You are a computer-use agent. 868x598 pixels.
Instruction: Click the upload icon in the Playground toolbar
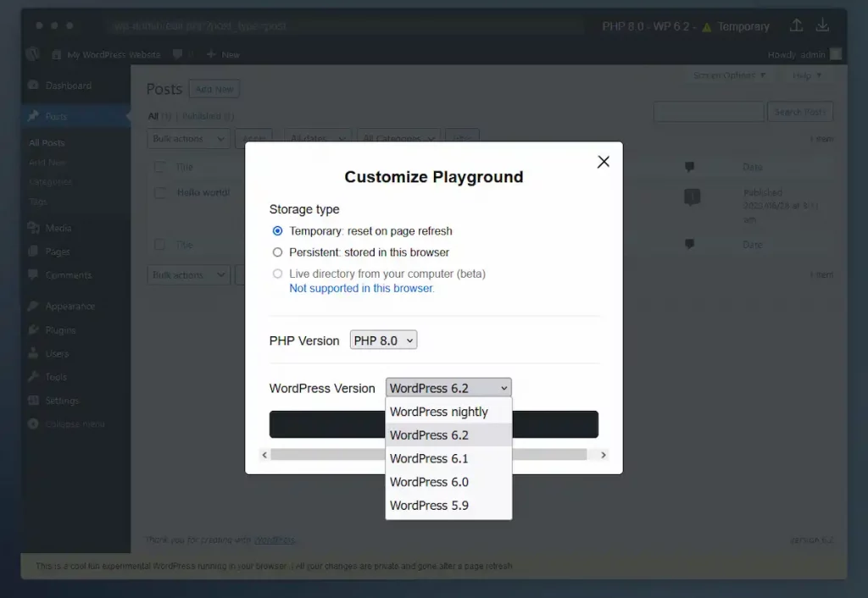click(x=796, y=25)
